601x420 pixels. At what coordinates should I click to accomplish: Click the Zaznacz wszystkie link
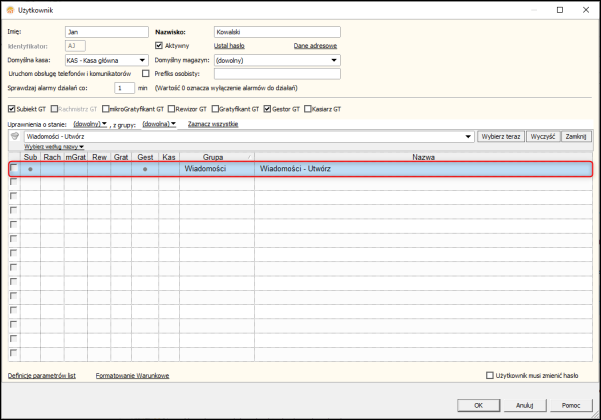213,124
